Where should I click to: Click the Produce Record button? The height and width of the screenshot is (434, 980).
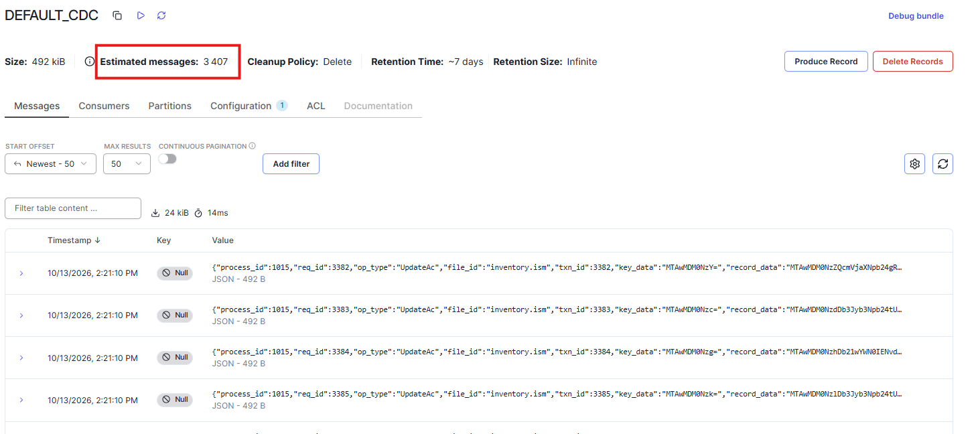[826, 62]
